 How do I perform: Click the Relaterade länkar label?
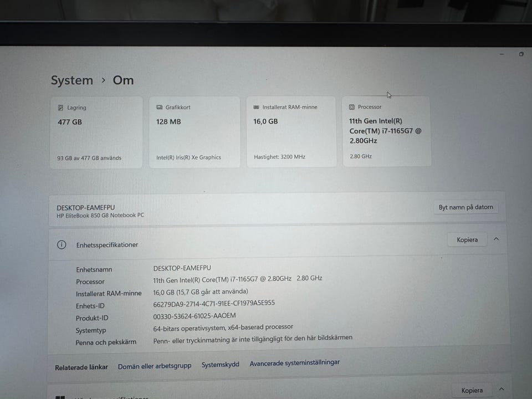click(81, 367)
